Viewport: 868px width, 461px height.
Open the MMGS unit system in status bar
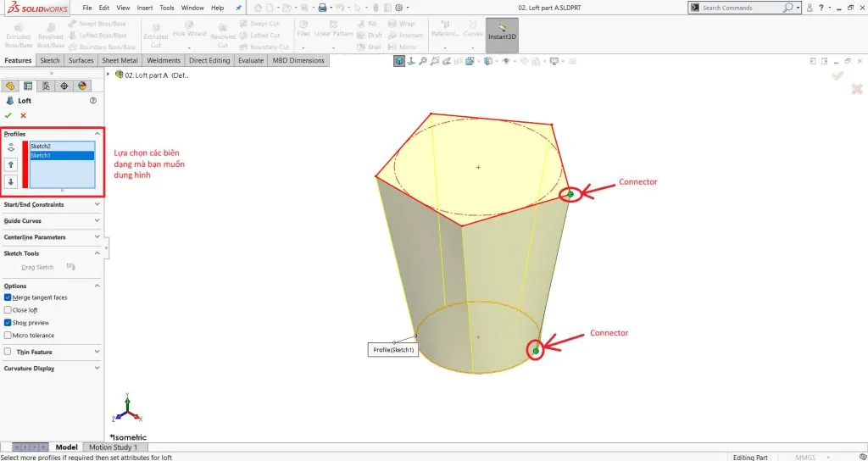coord(805,457)
